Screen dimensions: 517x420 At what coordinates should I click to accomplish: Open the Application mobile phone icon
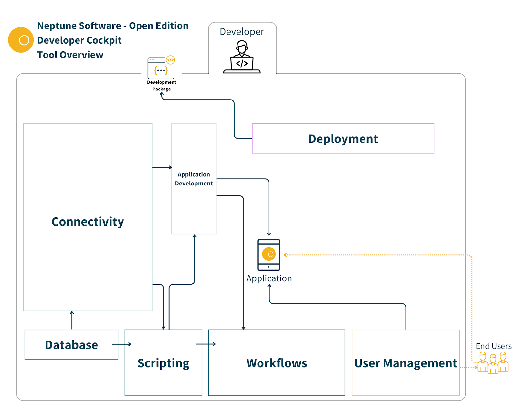tap(269, 255)
